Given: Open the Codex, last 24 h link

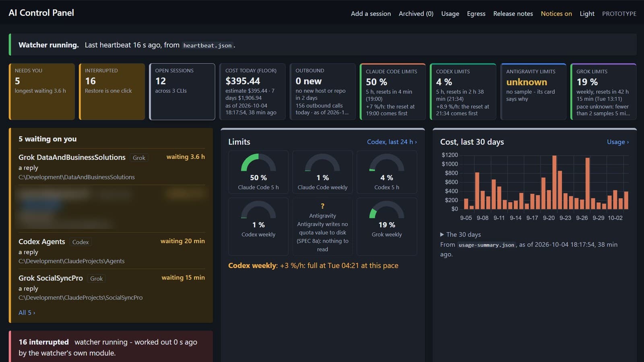Looking at the screenshot, I should pos(392,142).
